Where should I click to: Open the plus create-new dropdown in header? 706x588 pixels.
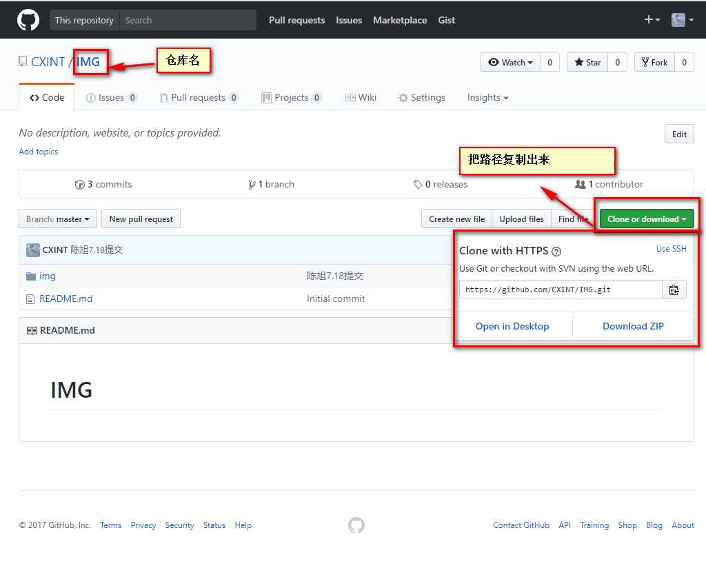tap(652, 20)
